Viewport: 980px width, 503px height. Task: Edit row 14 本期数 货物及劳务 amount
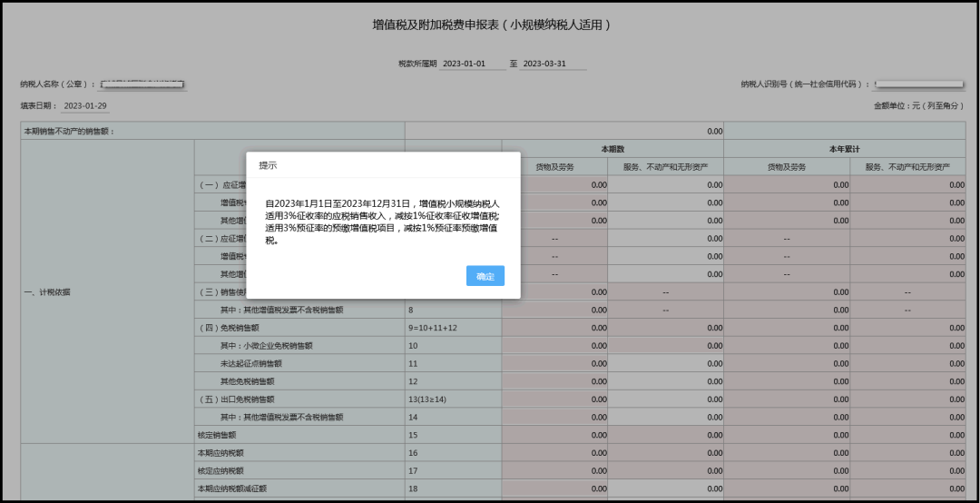pyautogui.click(x=554, y=418)
